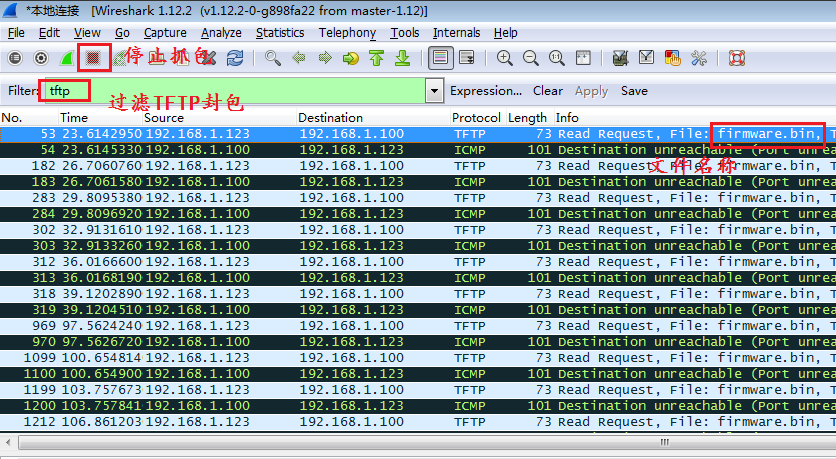The image size is (836, 459).
Task: Open coloring rules editor
Action: 672,58
